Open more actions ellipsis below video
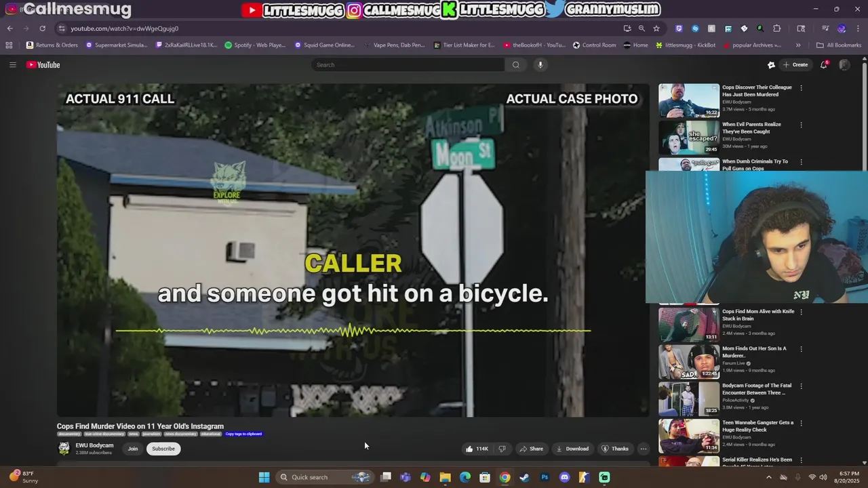The width and height of the screenshot is (868, 488). tap(644, 449)
